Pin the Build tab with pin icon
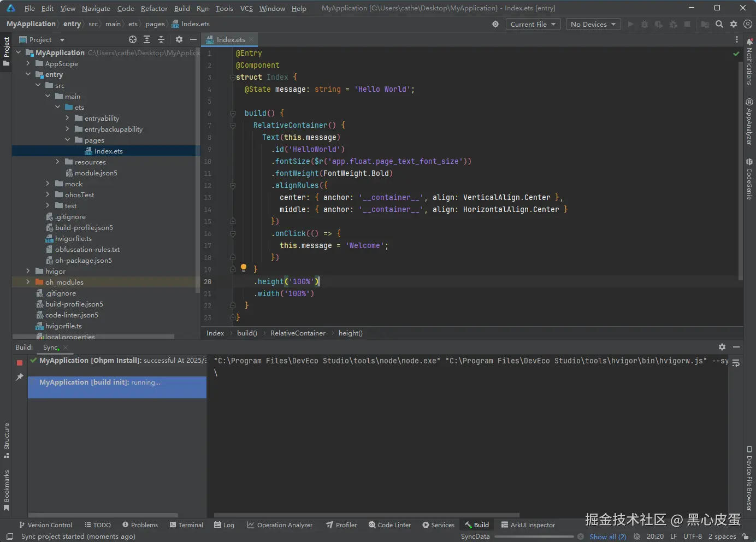 coord(20,377)
